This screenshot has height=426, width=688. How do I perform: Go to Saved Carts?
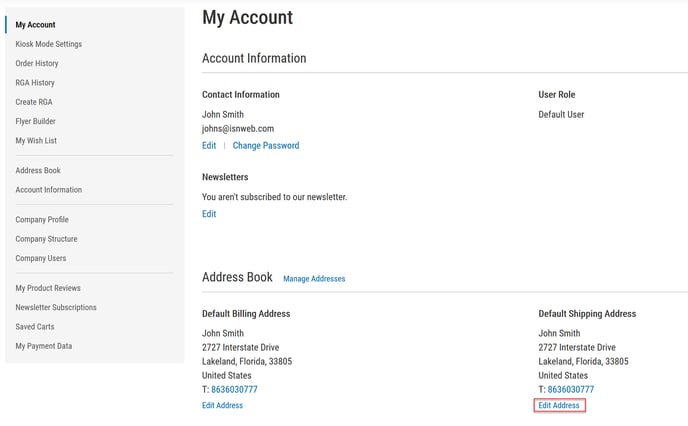pyautogui.click(x=35, y=327)
